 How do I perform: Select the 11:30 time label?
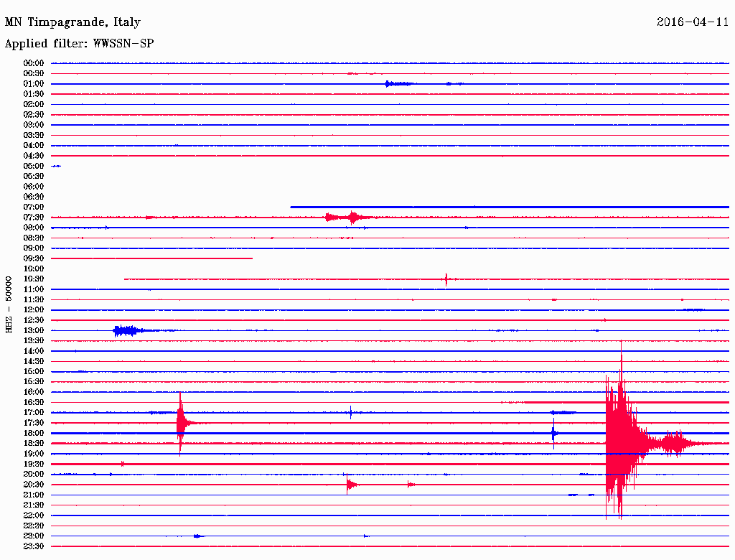(x=34, y=299)
